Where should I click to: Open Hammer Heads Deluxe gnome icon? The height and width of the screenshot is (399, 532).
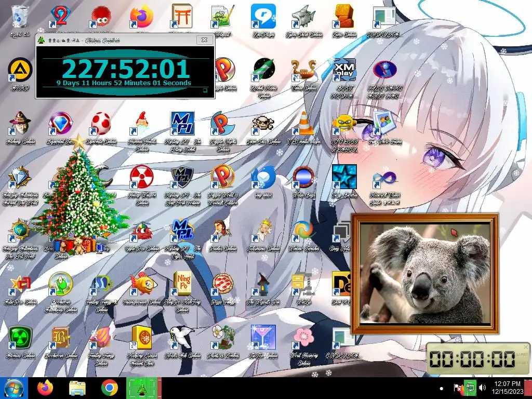coord(141,123)
